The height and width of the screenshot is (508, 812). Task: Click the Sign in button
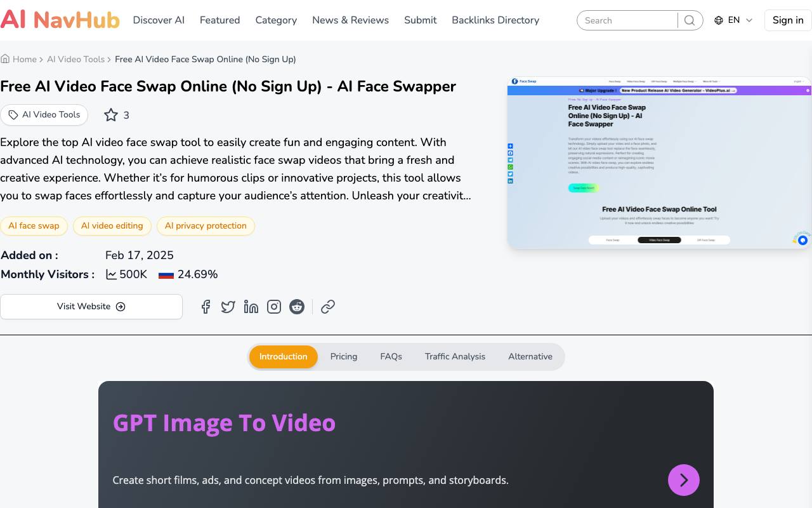788,20
